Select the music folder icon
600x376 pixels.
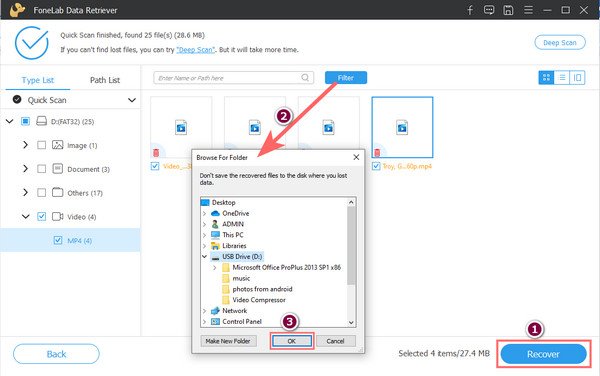[226, 278]
